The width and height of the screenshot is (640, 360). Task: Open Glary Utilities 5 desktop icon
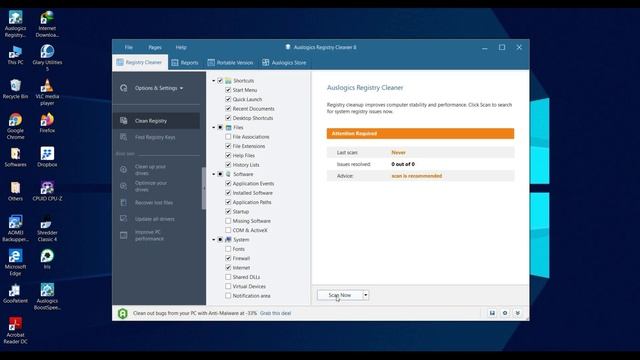coord(47,58)
